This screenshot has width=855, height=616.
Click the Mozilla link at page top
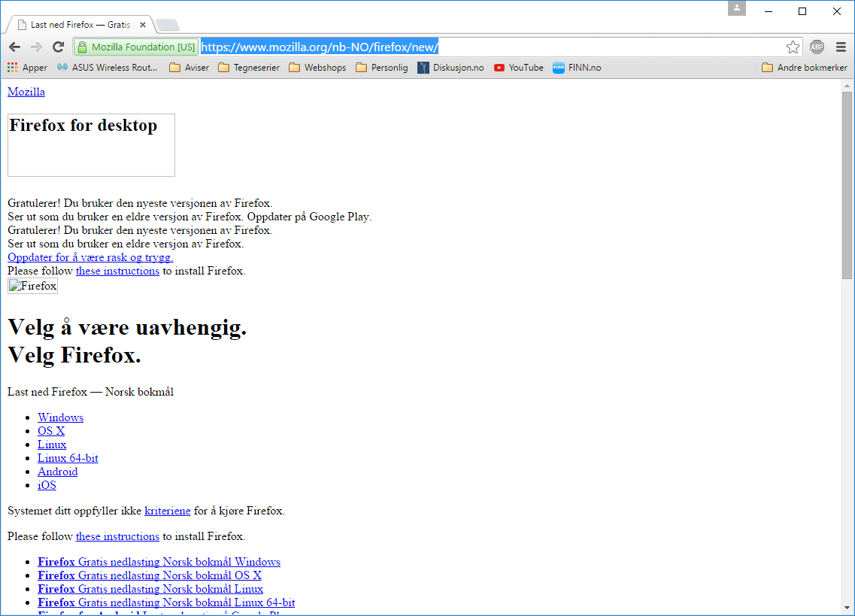point(26,92)
